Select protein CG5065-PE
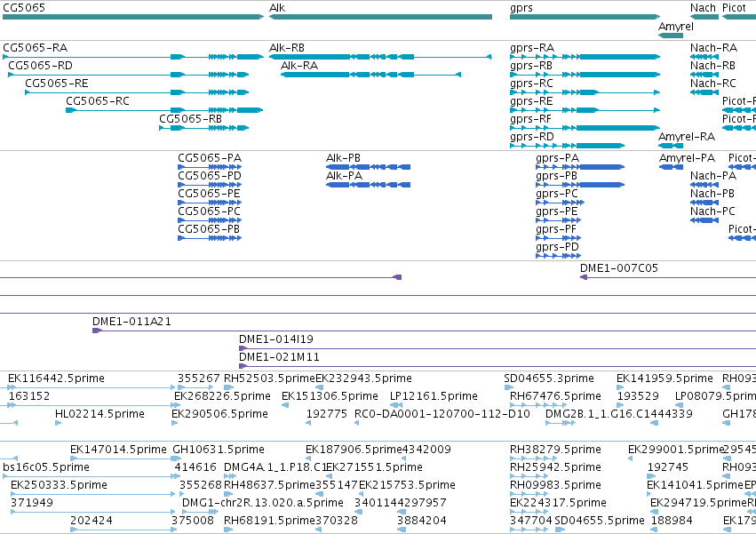 210,203
